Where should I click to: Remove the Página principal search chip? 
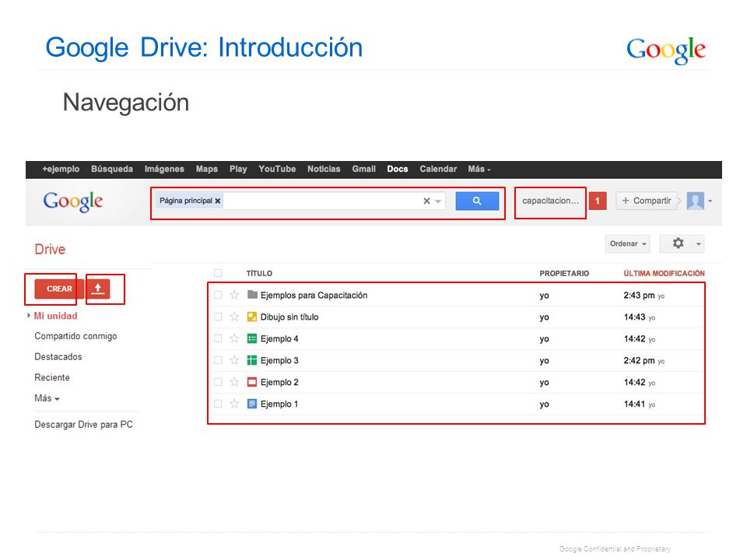pyautogui.click(x=217, y=201)
